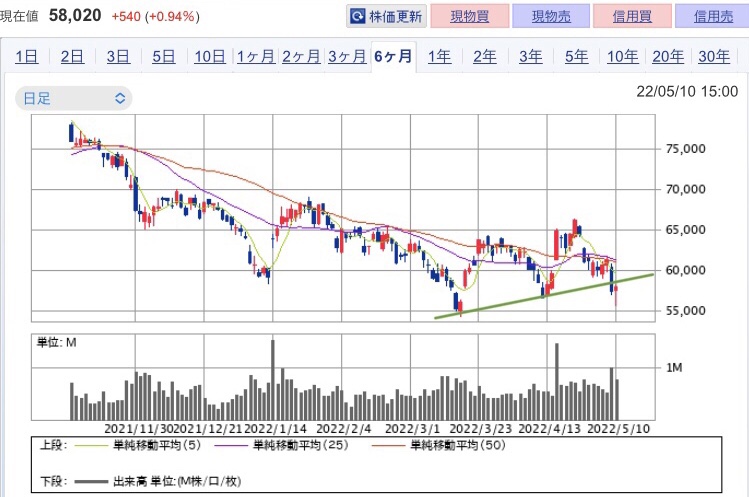The image size is (749, 497).
Task: Click the refresh icon on 株価更新 button
Action: coord(357,16)
